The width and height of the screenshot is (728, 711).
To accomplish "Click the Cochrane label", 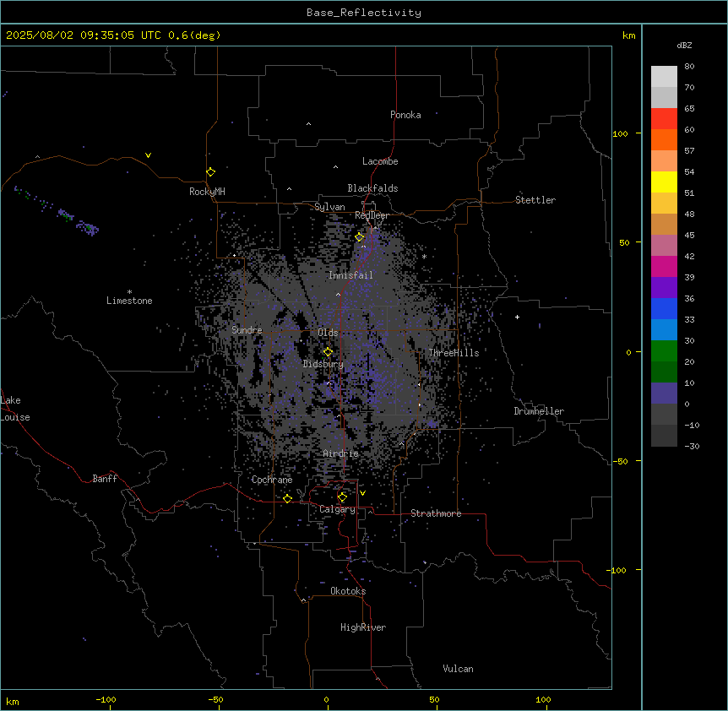I will coord(272,480).
